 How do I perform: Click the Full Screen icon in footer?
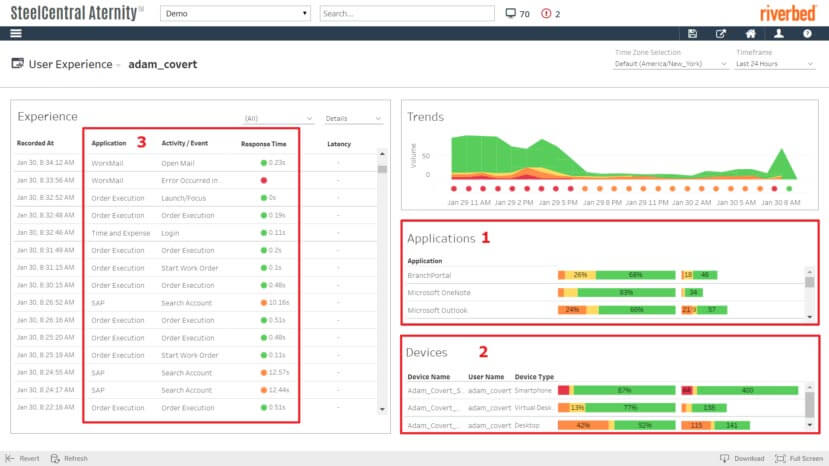click(780, 458)
